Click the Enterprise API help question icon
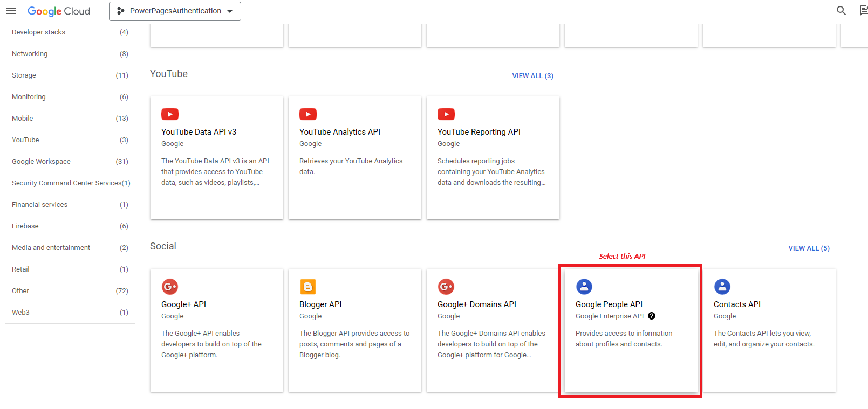 [652, 316]
